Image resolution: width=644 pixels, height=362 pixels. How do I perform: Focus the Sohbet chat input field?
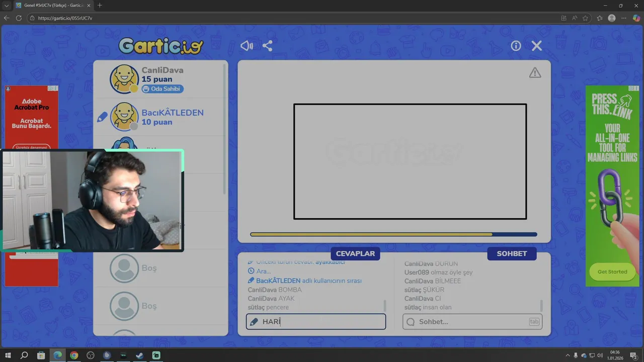click(472, 322)
